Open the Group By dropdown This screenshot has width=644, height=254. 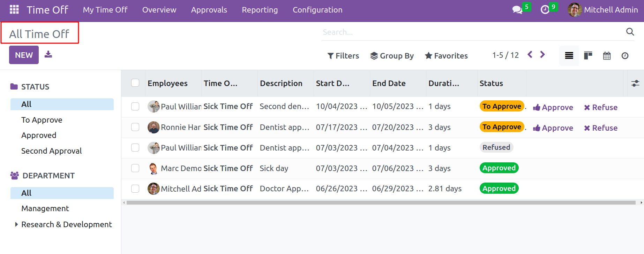pyautogui.click(x=392, y=56)
